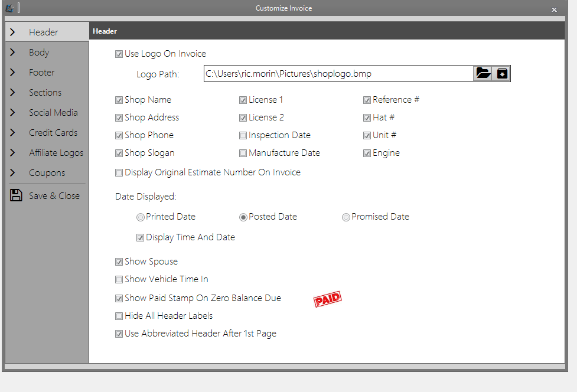This screenshot has width=577, height=392.
Task: Toggle Use Logo On Invoice checkbox
Action: [x=119, y=54]
